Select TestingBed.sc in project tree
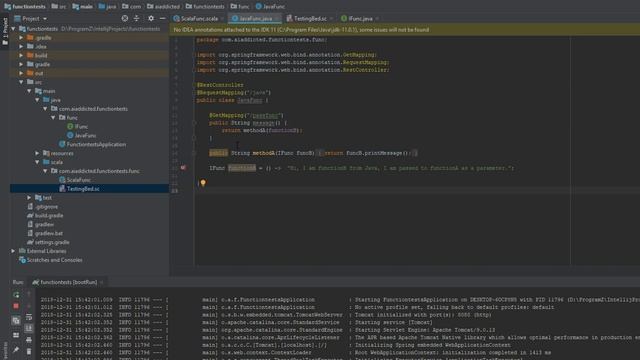Image resolution: width=640 pixels, height=360 pixels. [x=79, y=189]
